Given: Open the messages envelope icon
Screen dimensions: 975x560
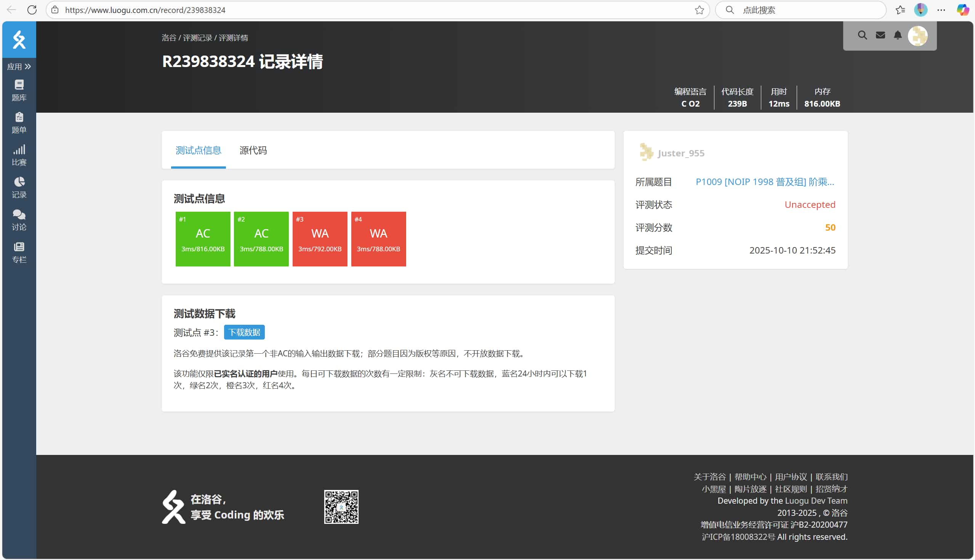Looking at the screenshot, I should pos(880,35).
